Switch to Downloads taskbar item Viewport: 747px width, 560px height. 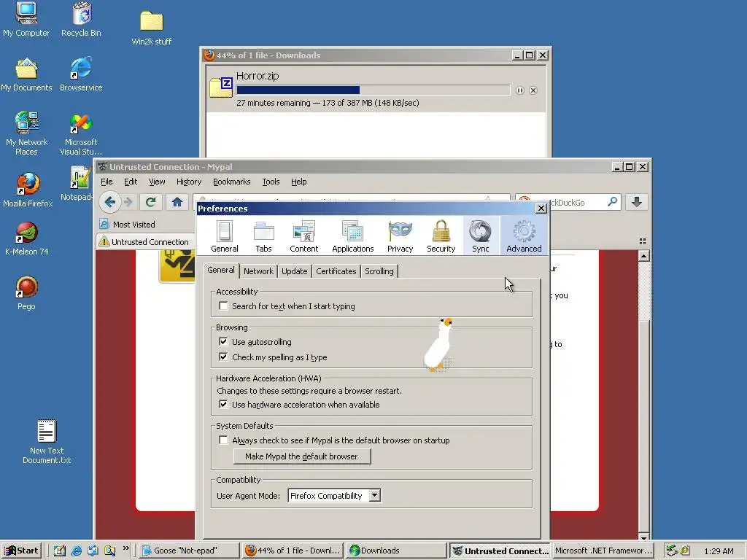396,551
